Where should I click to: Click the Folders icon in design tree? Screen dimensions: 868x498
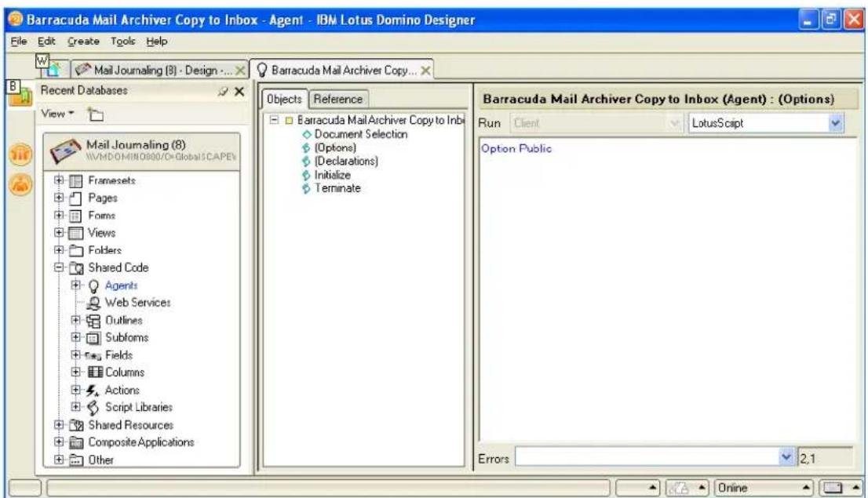(x=76, y=251)
